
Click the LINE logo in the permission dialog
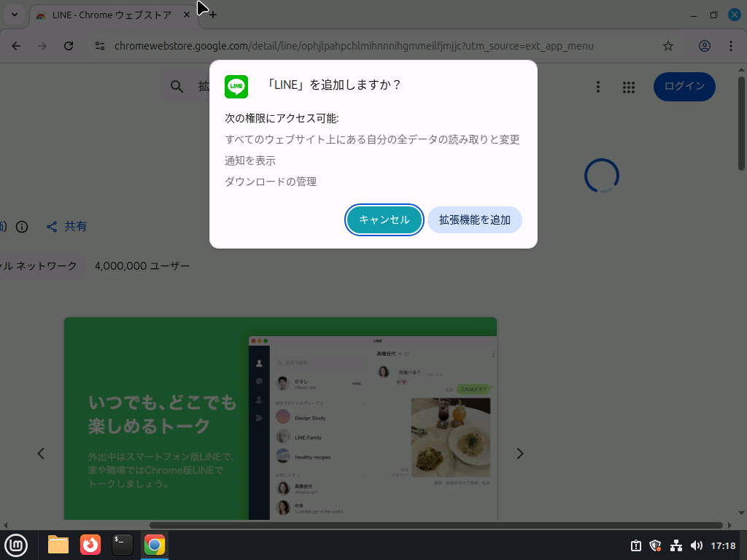(x=236, y=85)
